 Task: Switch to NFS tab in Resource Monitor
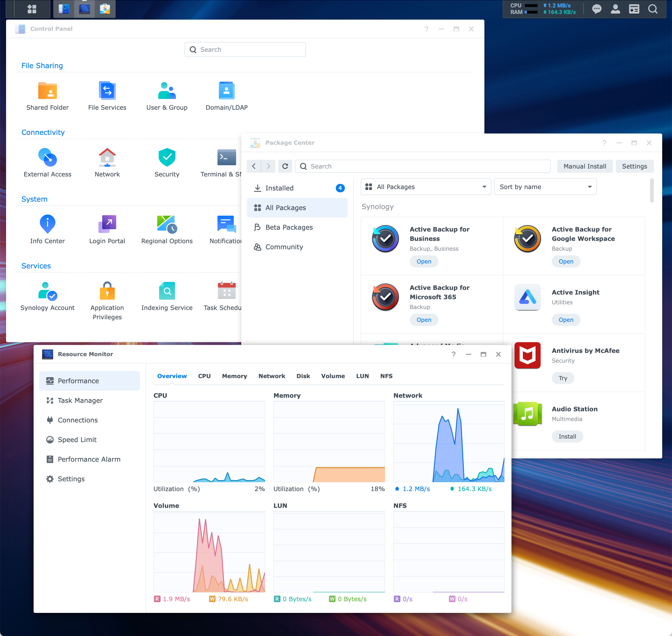386,376
